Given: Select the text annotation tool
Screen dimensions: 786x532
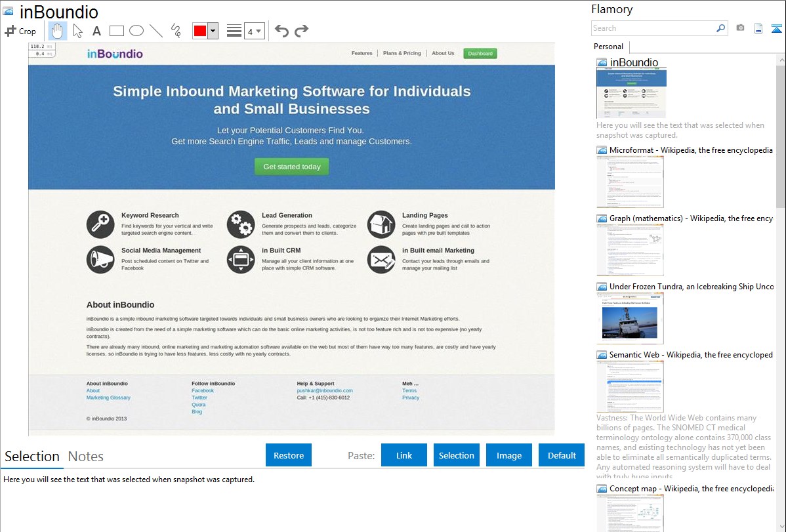Looking at the screenshot, I should click(96, 31).
